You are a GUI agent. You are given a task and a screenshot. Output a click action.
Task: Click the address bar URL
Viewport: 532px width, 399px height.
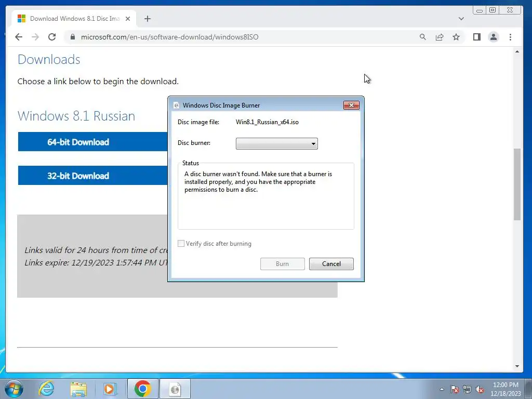[170, 37]
